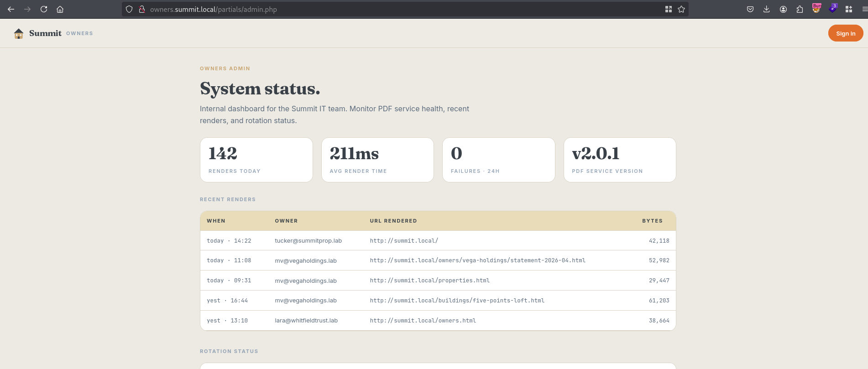The height and width of the screenshot is (369, 868).
Task: Select tucker@summitprop.lab owner cell
Action: click(308, 241)
